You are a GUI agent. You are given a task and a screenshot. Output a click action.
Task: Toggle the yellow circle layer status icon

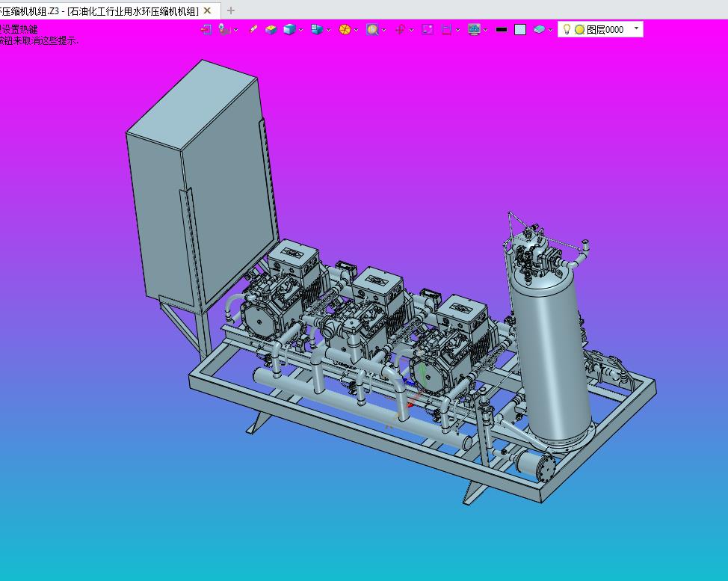pyautogui.click(x=579, y=29)
